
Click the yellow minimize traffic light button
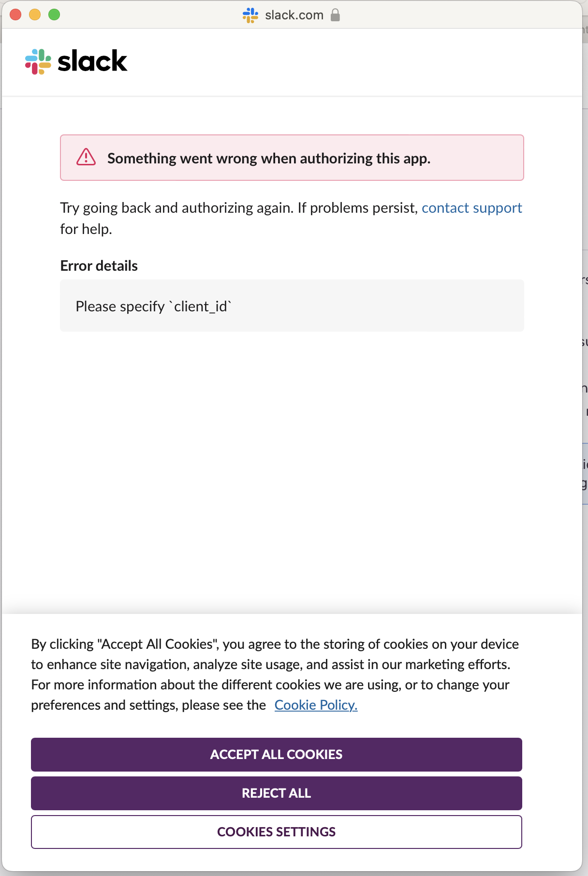(x=34, y=15)
